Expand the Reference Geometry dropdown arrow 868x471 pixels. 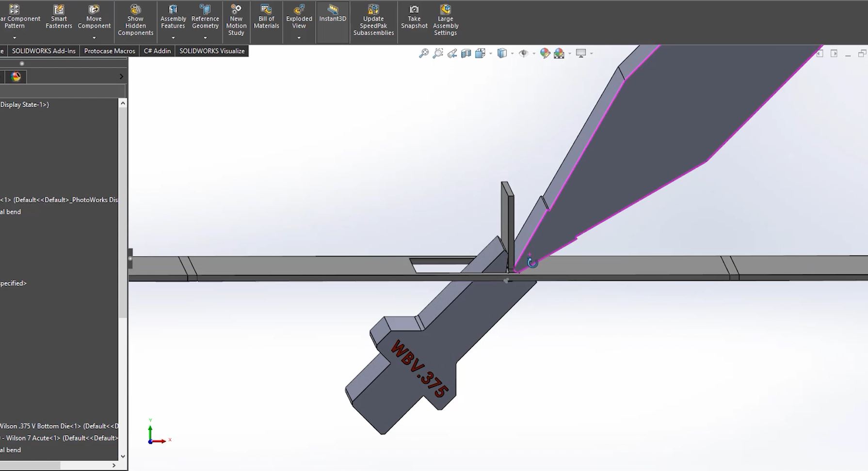click(x=205, y=38)
